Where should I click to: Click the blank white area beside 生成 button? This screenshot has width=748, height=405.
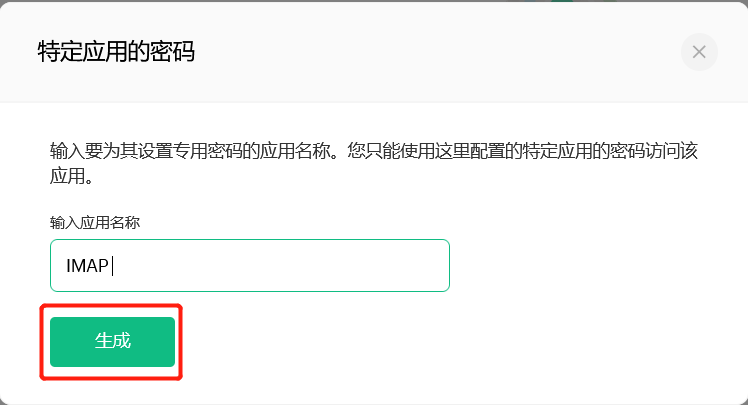click(x=429, y=342)
